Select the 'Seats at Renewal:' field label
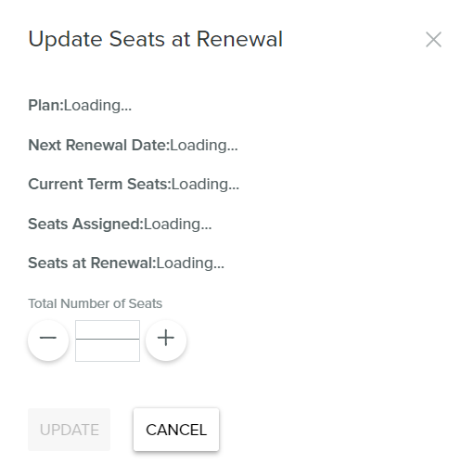 pyautogui.click(x=92, y=263)
